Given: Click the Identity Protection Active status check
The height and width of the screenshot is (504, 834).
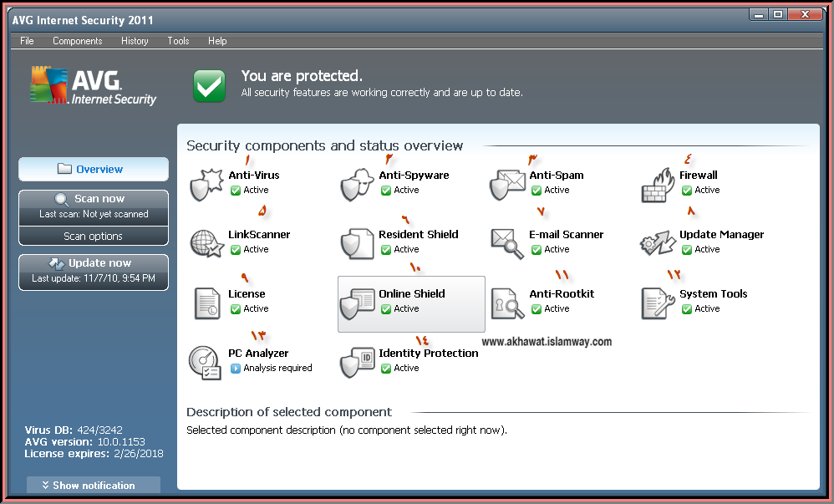Looking at the screenshot, I should pyautogui.click(x=385, y=369).
